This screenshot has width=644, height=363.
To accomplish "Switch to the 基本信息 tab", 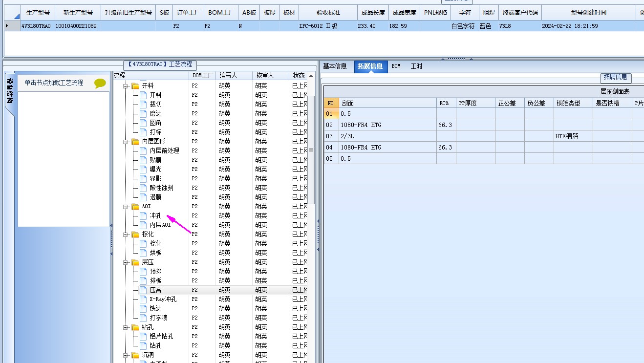I will pos(335,66).
